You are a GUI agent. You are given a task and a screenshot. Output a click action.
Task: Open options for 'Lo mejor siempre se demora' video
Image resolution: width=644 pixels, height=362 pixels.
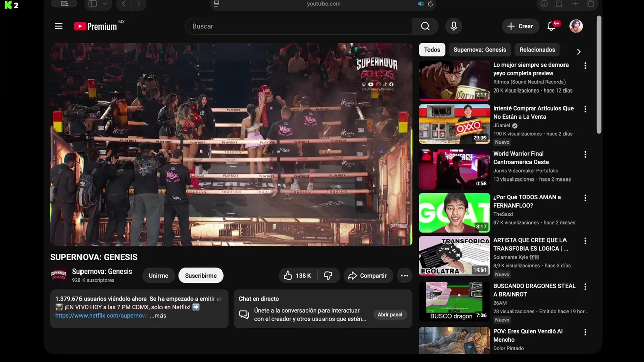pos(585,66)
